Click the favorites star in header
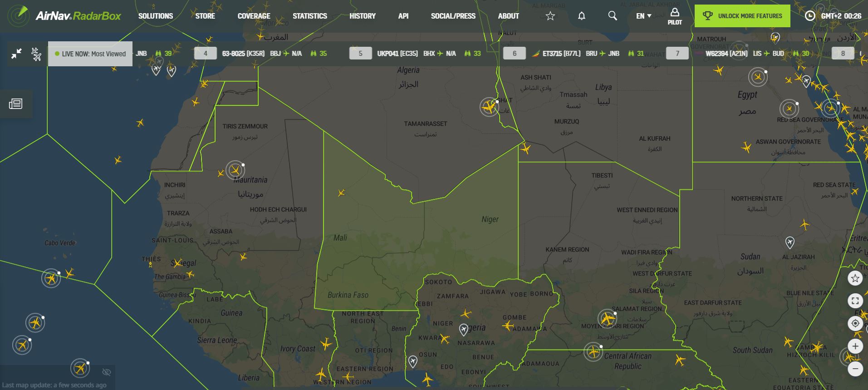 click(x=550, y=16)
